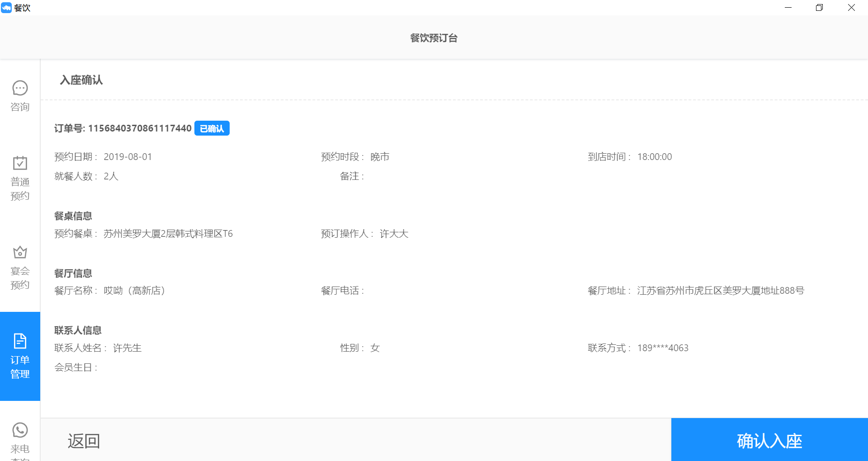868x461 pixels.
Task: Click the phone number 189****4063
Action: (663, 348)
